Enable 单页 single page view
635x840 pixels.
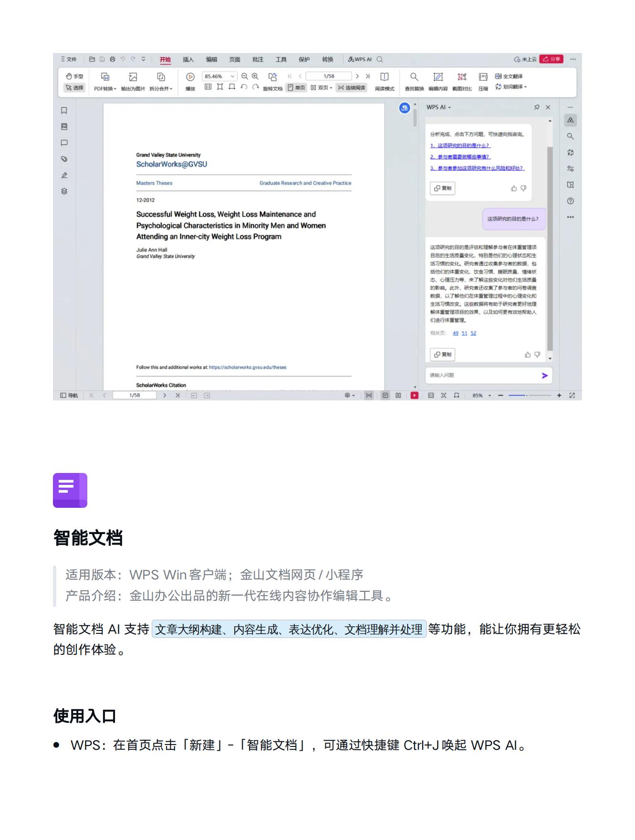296,88
